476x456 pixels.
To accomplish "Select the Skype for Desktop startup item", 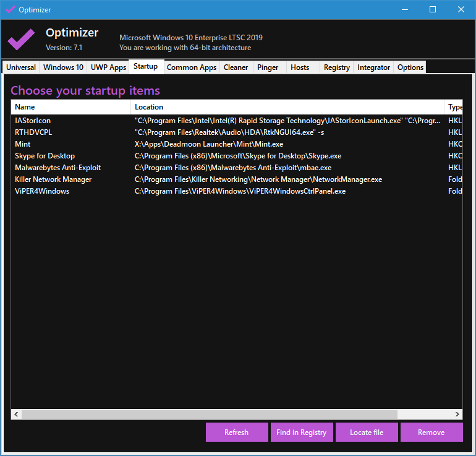I will click(x=45, y=156).
